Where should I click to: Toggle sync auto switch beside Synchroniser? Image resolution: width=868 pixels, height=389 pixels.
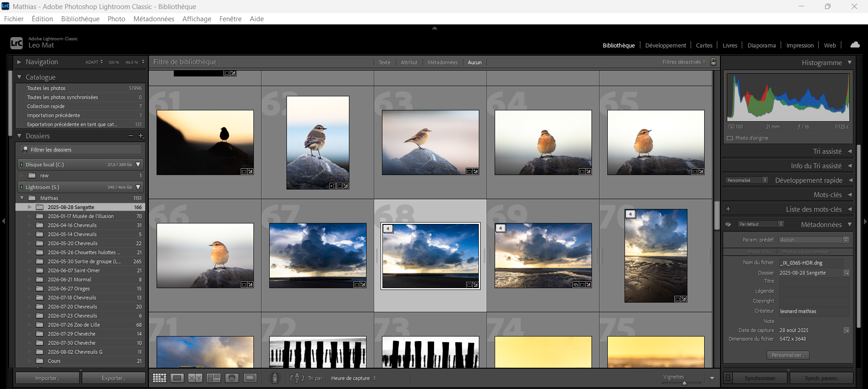[728, 378]
